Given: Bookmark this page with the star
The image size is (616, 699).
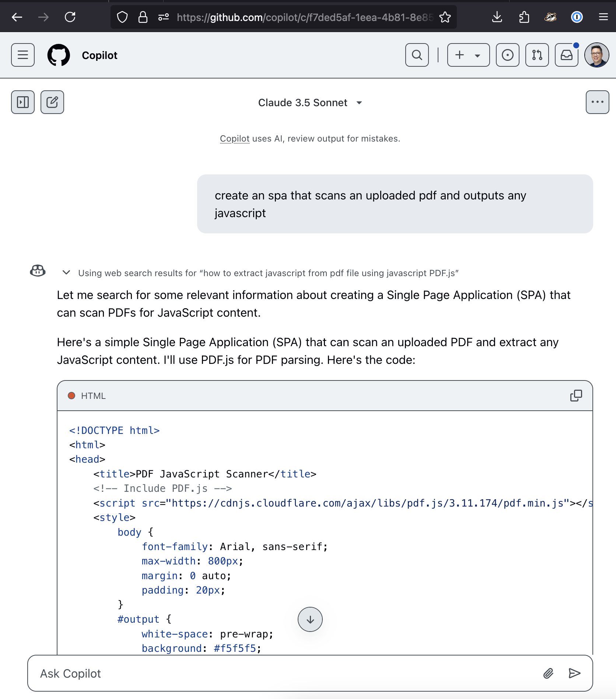Looking at the screenshot, I should coord(445,17).
